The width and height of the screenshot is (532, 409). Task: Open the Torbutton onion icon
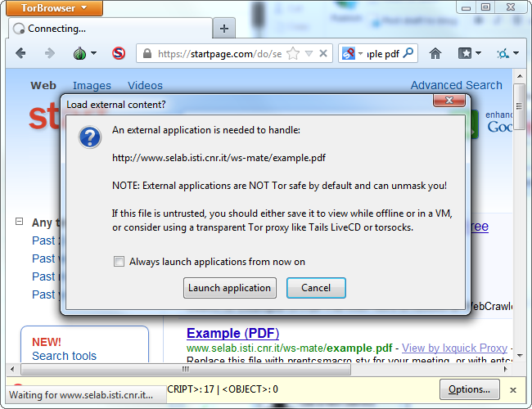pyautogui.click(x=79, y=54)
